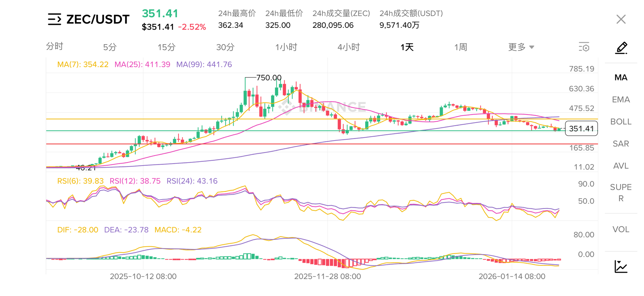Screen dimensions: 644x296
Task: Toggle the AVL indicator
Action: [621, 166]
